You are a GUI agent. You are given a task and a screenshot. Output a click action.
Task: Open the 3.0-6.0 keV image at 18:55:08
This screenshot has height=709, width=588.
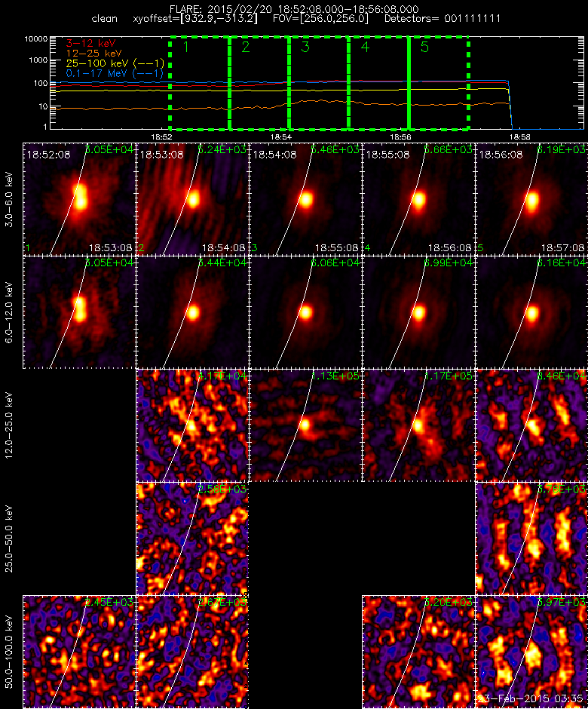tap(418, 199)
